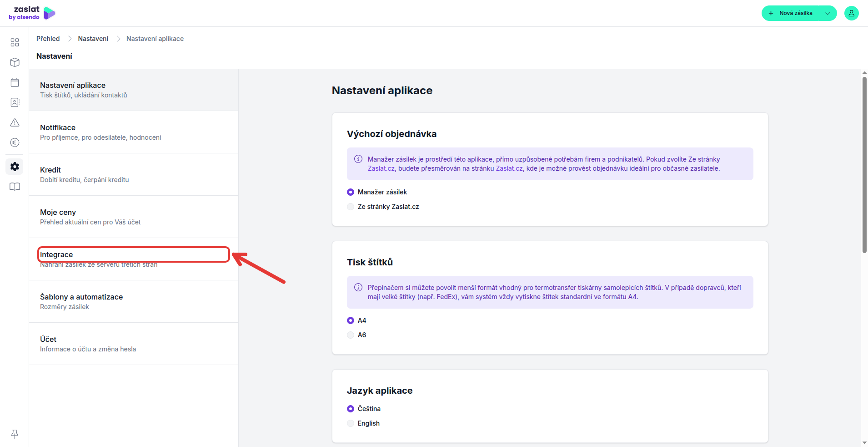868x447 pixels.
Task: Click Nastavení aplikace breadcrumb item
Action: tap(155, 39)
